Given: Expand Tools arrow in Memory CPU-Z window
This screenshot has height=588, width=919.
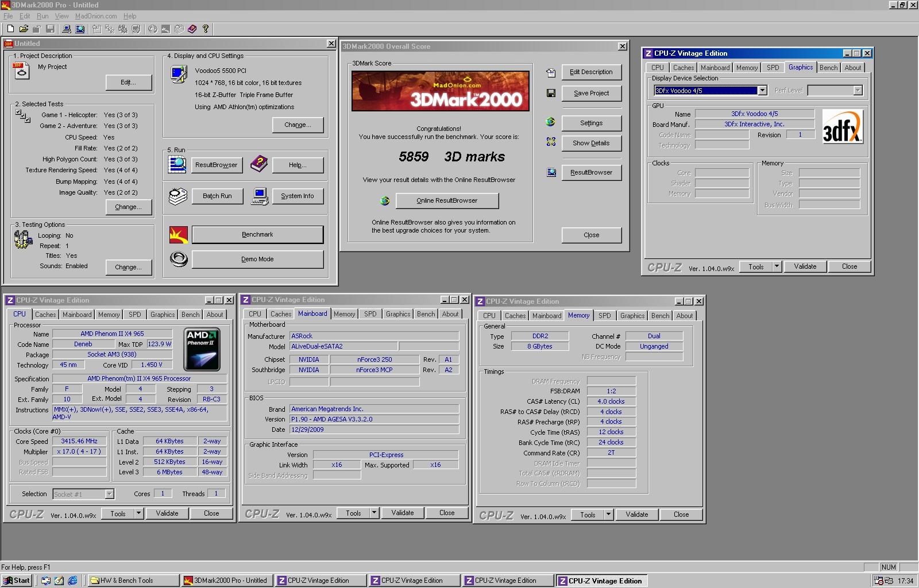Looking at the screenshot, I should [x=608, y=514].
